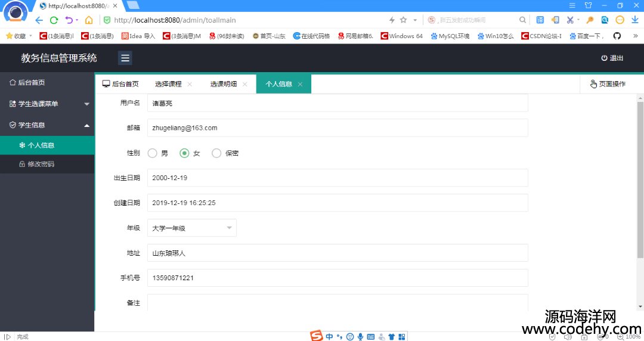Click the browser download arrow icon

point(635,20)
